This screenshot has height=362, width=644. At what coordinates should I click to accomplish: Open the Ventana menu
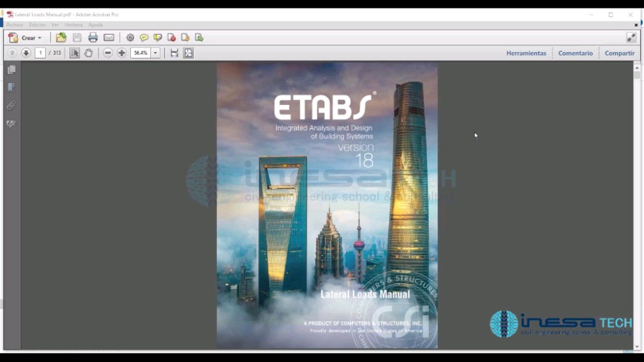[73, 25]
